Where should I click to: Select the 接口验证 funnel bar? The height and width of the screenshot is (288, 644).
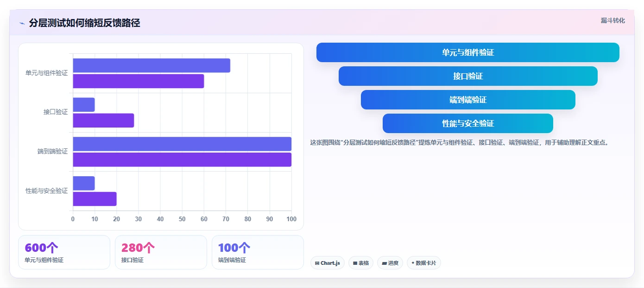click(x=468, y=76)
